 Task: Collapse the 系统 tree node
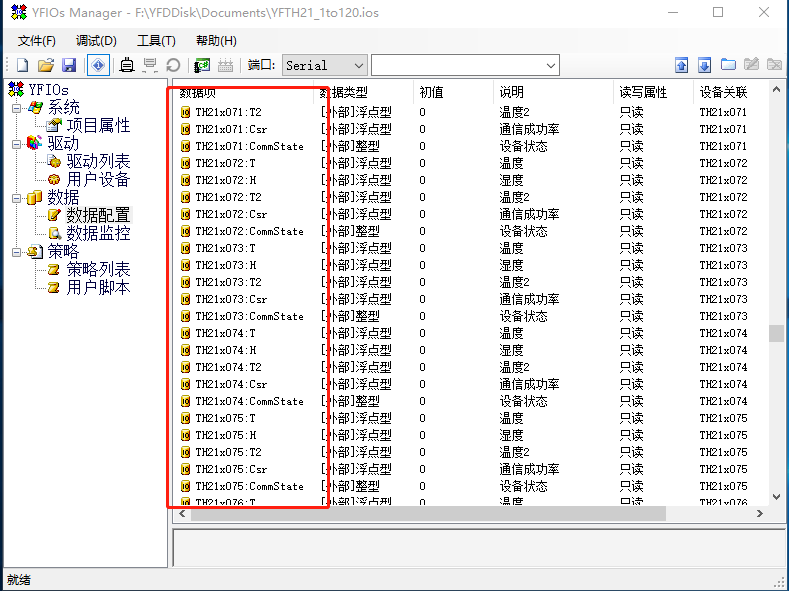coord(17,108)
